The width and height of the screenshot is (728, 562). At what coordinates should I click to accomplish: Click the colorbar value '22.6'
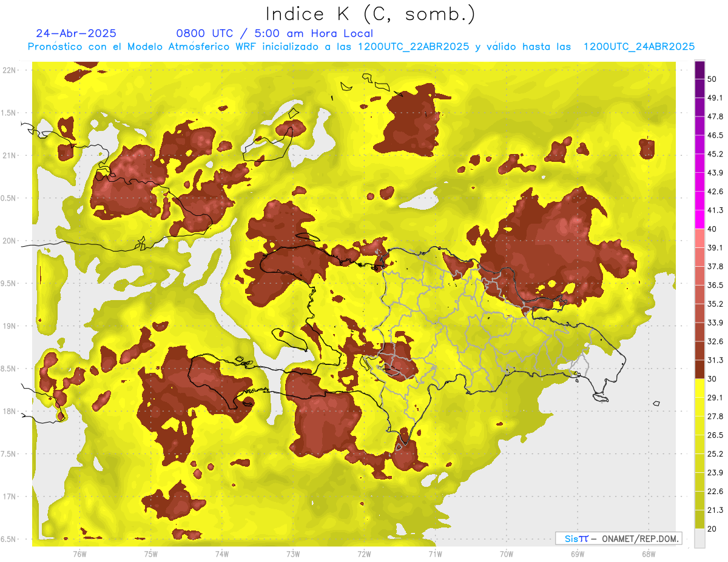tap(715, 492)
